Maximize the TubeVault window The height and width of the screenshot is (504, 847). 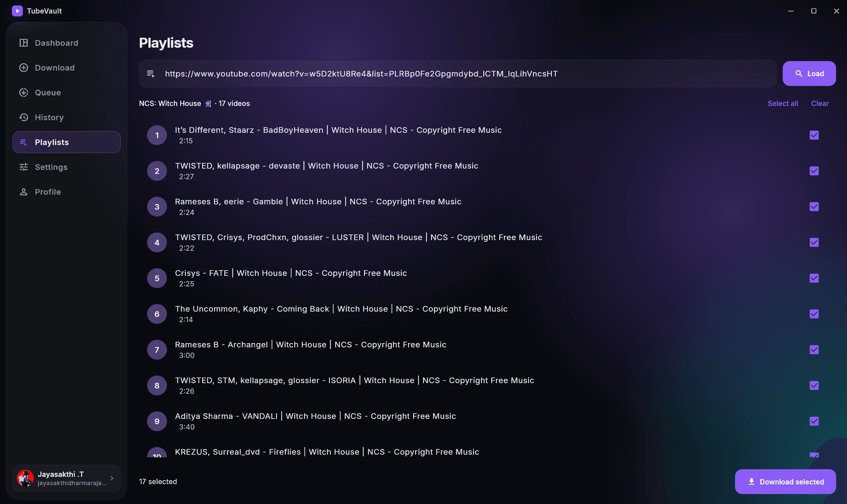[x=813, y=11]
